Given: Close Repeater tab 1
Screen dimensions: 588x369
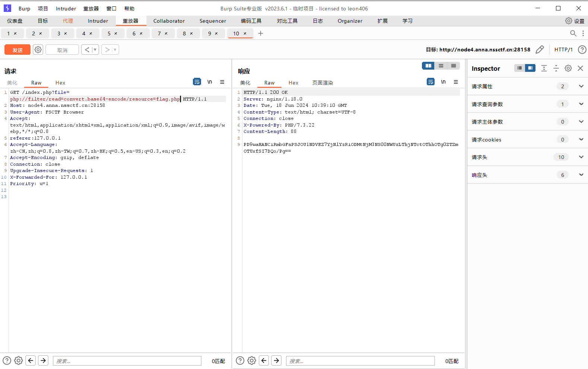Looking at the screenshot, I should tap(15, 34).
